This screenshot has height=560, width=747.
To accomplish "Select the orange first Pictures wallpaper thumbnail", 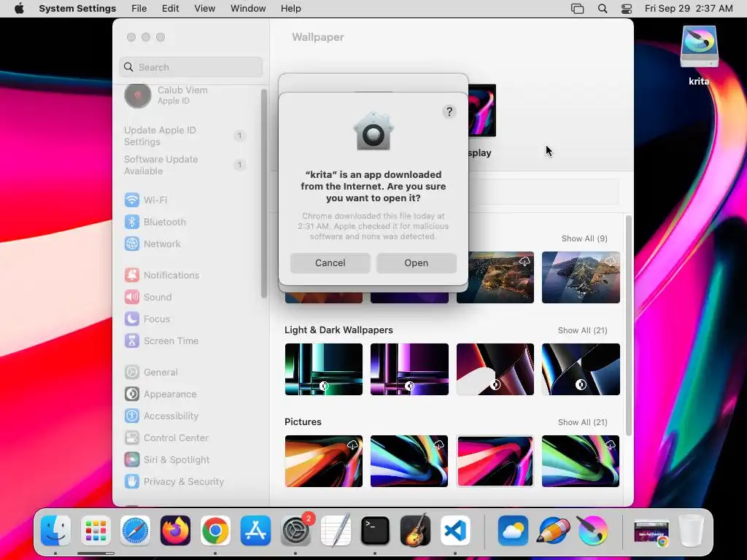I will (323, 461).
